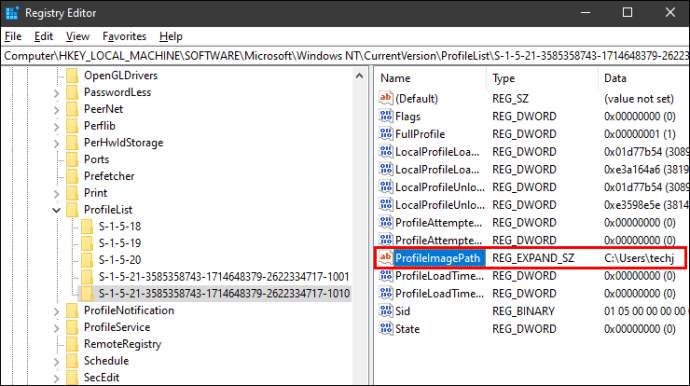The height and width of the screenshot is (386, 690).
Task: Click the Registry Editor title bar icon
Action: click(12, 13)
